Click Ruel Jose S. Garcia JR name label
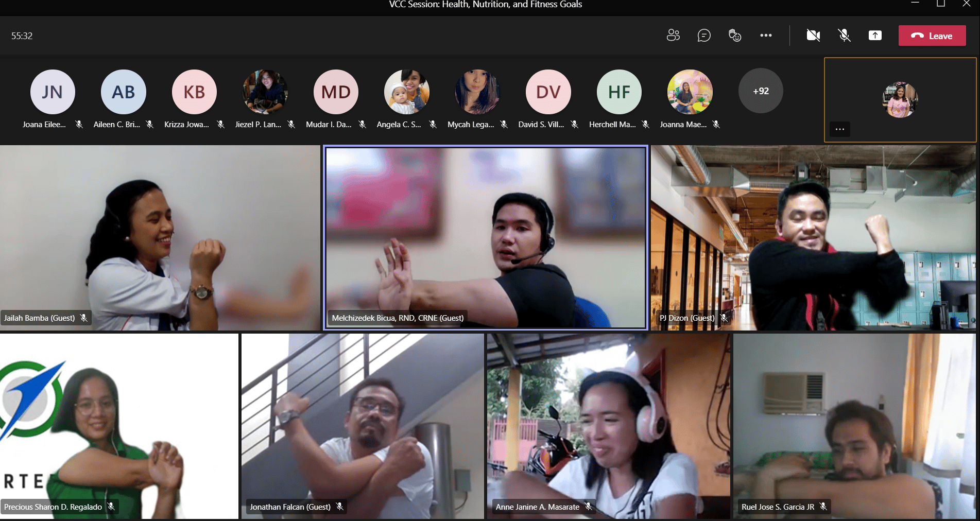Image resolution: width=980 pixels, height=521 pixels. click(778, 507)
